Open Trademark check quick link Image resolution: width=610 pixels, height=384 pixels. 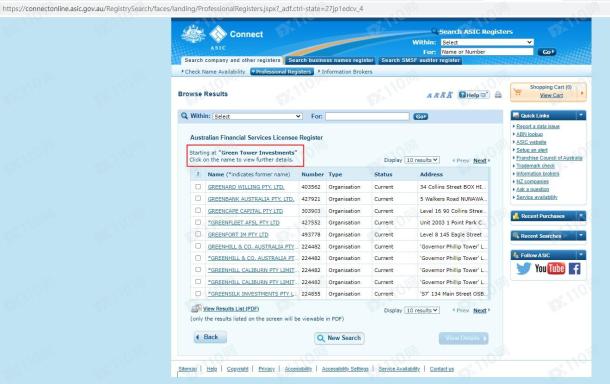[535, 165]
